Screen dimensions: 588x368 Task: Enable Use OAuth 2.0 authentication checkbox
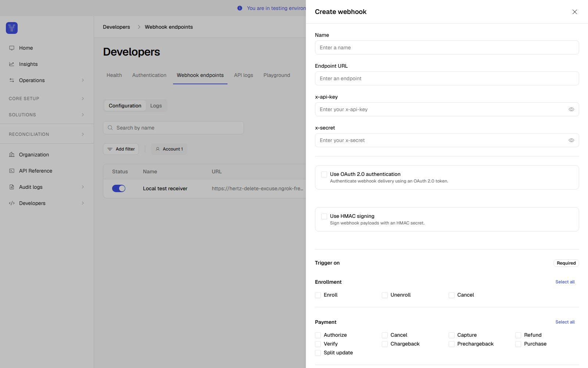click(x=324, y=174)
